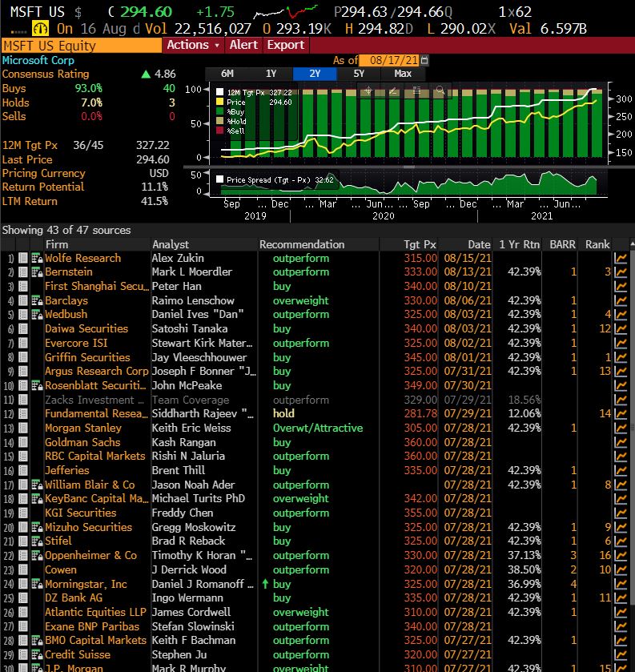Open the Wolfe Research report document icon
Screen dimensions: 635x672
(x=23, y=258)
